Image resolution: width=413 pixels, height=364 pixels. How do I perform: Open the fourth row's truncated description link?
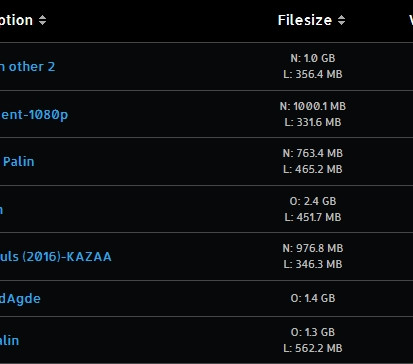[1, 210]
